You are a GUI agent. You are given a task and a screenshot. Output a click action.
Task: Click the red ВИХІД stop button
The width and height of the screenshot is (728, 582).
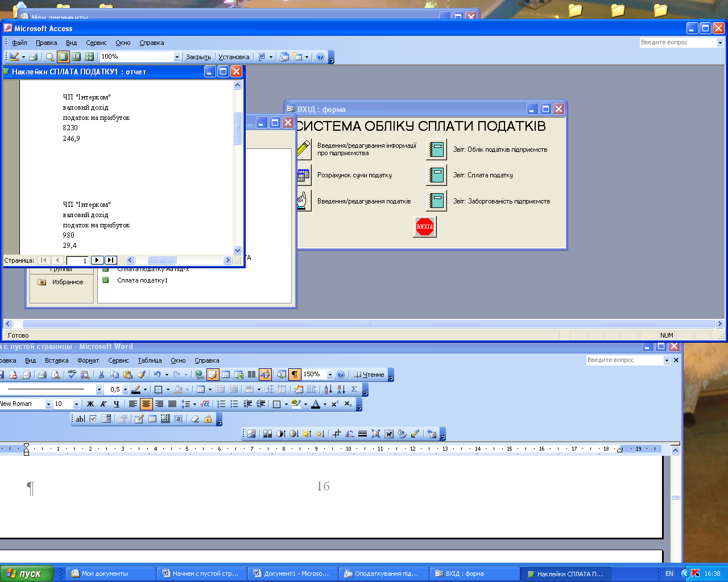point(425,226)
